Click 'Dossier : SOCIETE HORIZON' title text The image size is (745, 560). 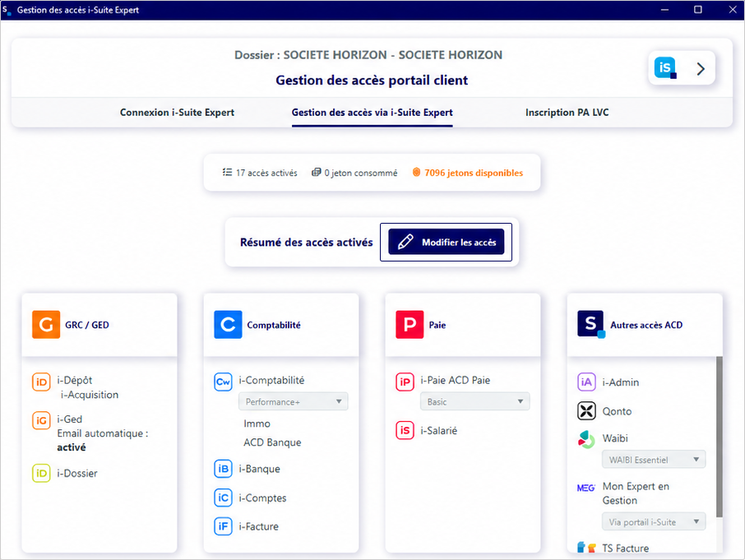(368, 55)
